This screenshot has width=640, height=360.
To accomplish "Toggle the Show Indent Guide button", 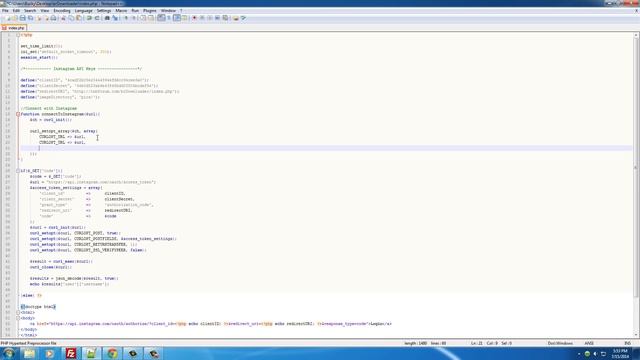I will [176, 18].
